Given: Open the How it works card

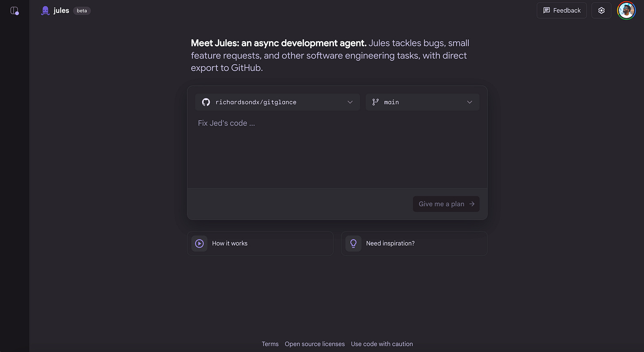Looking at the screenshot, I should pos(260,243).
